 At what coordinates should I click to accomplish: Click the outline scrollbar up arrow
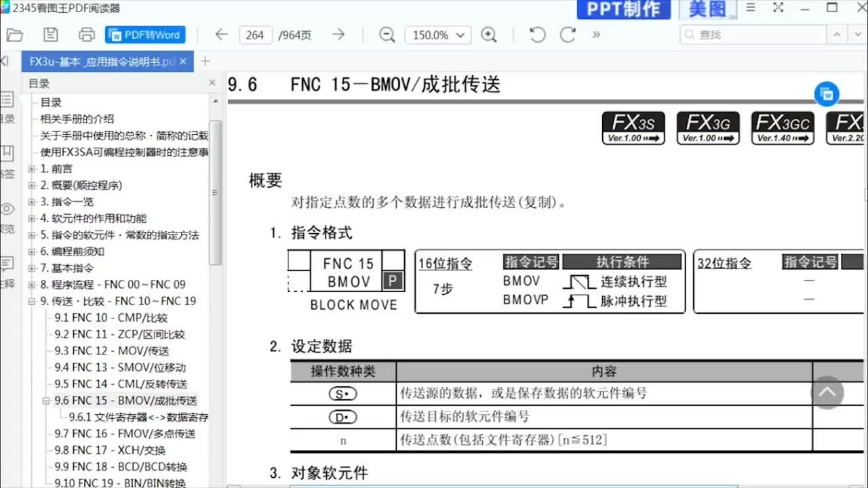coord(216,102)
